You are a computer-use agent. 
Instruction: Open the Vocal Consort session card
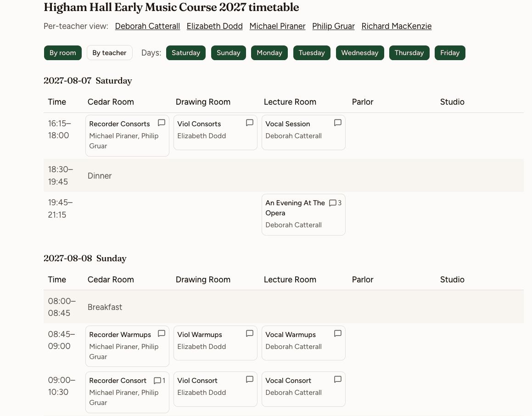click(x=304, y=389)
